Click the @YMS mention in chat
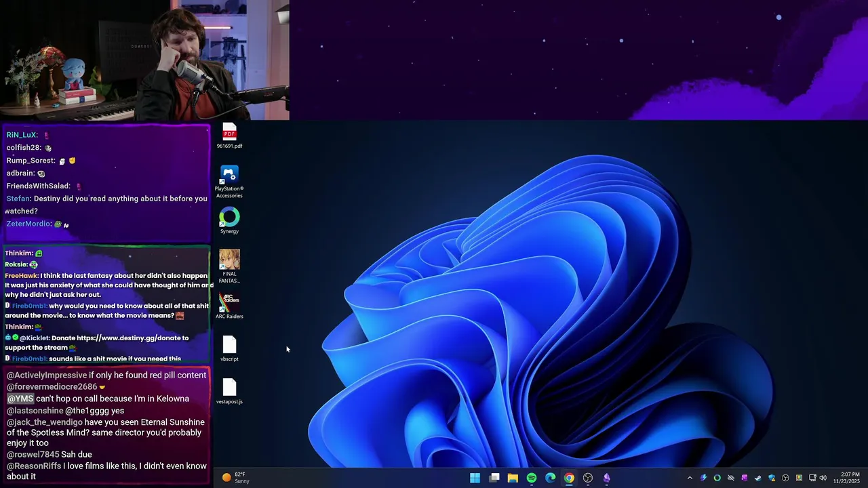 click(x=20, y=399)
